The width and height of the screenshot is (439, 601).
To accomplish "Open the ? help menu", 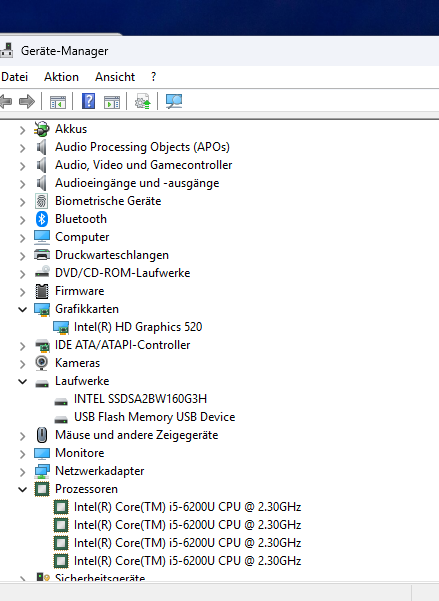I will (153, 77).
